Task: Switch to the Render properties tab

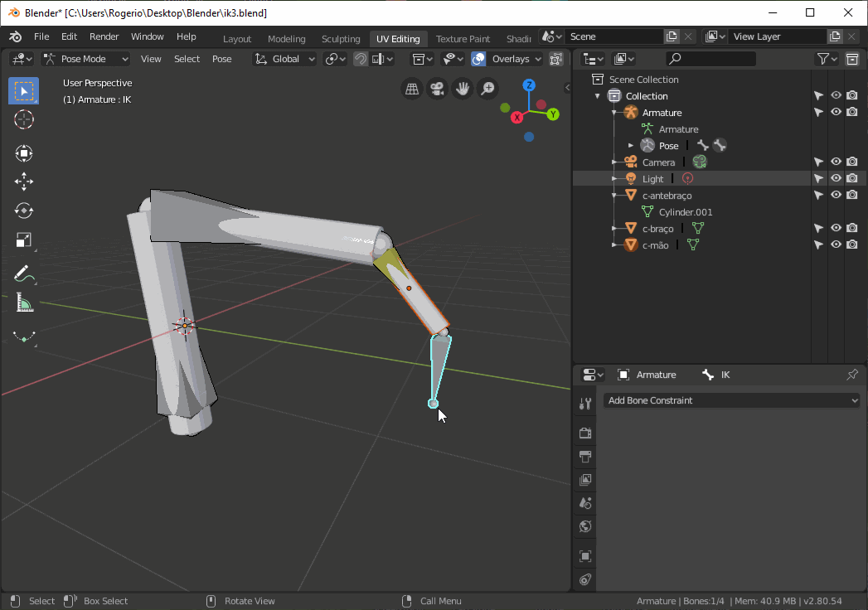Action: point(584,433)
